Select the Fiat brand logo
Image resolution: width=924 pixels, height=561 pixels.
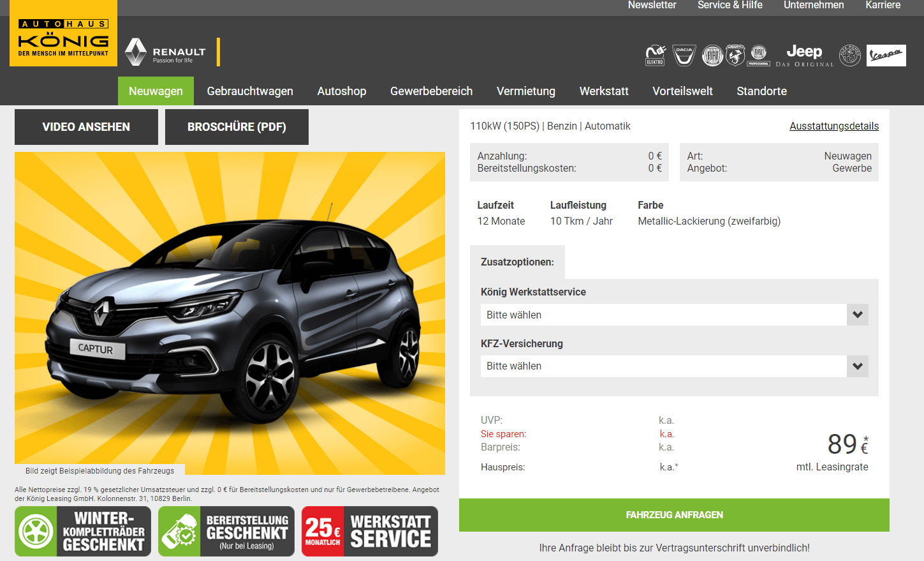pos(712,56)
